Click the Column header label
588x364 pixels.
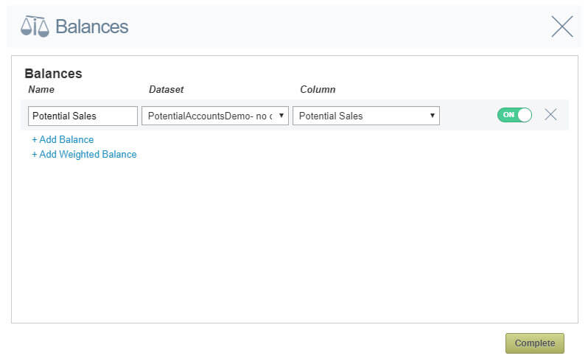click(318, 90)
